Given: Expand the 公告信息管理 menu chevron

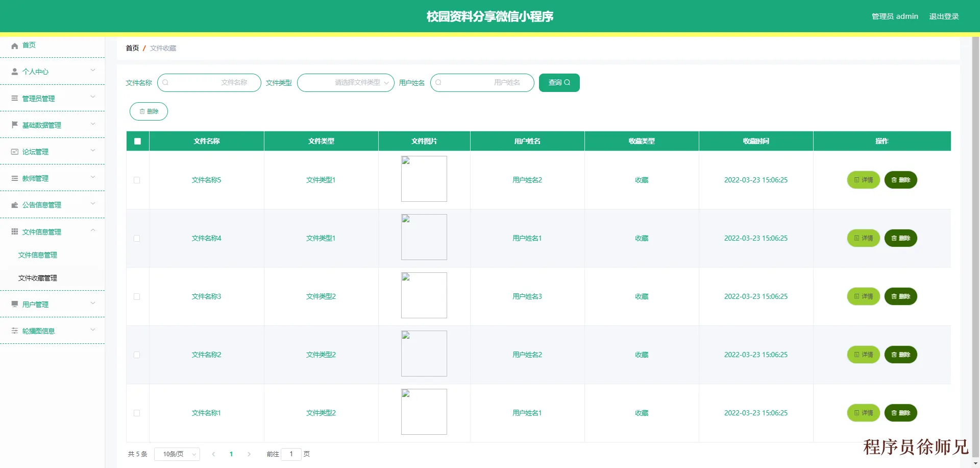Looking at the screenshot, I should tap(93, 203).
